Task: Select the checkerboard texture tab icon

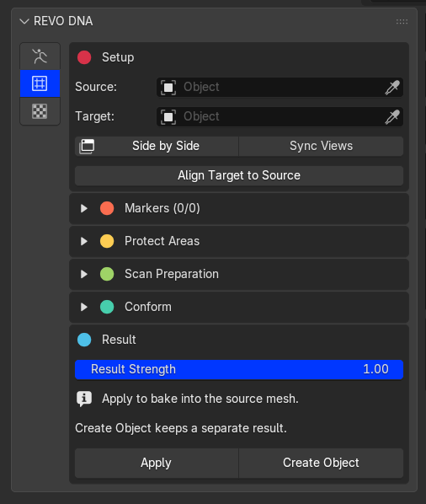Action: tap(40, 111)
